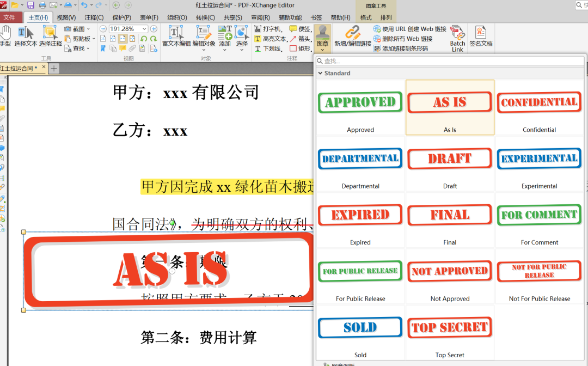The width and height of the screenshot is (588, 366).
Task: Select the Typewriter annotation tool
Action: 271,29
